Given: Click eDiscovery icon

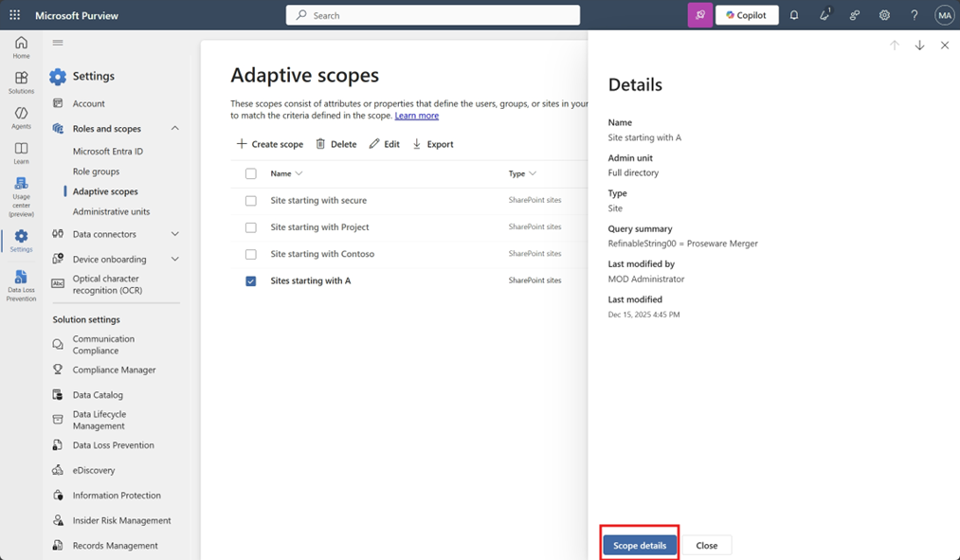Looking at the screenshot, I should tap(58, 470).
